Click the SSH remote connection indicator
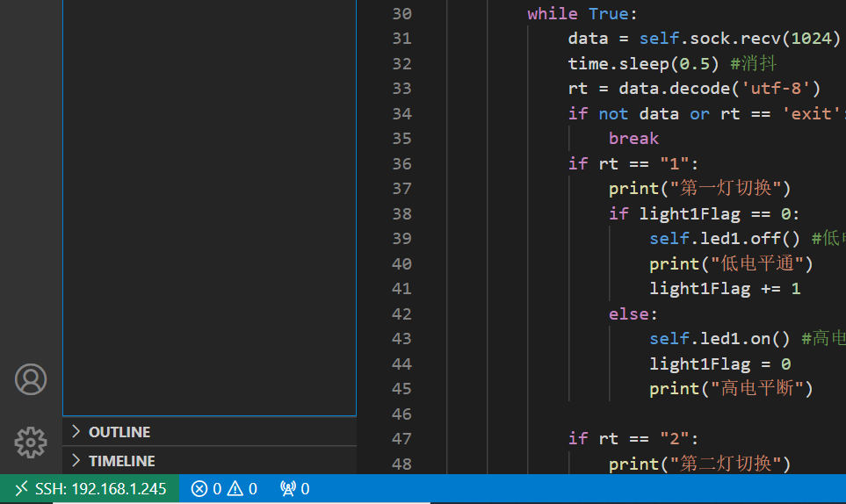 [90, 489]
